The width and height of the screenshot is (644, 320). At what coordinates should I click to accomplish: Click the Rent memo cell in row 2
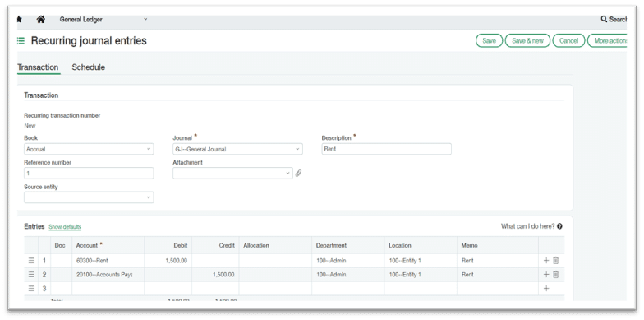(498, 275)
